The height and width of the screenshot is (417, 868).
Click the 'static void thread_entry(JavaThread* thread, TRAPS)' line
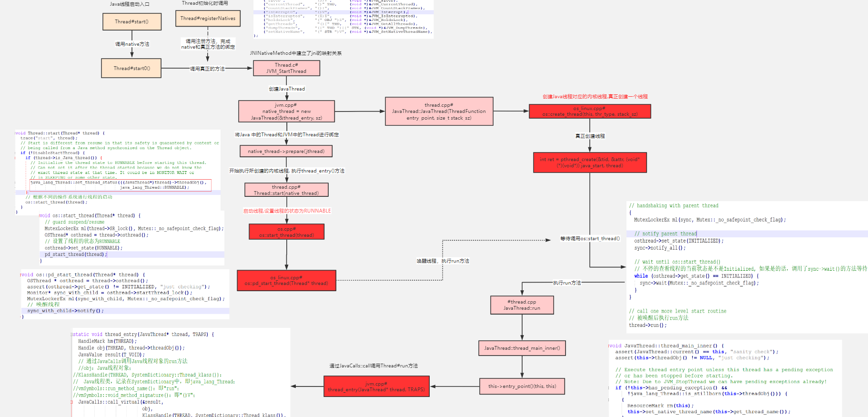point(142,335)
